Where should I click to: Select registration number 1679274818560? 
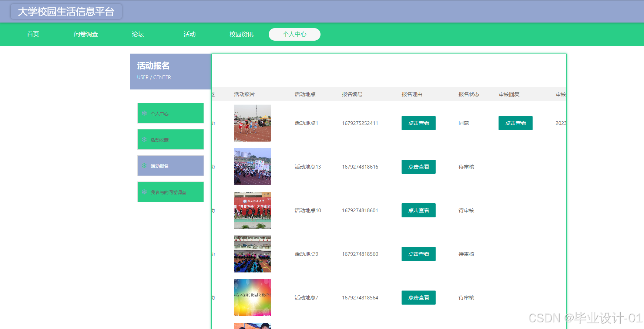pyautogui.click(x=360, y=254)
